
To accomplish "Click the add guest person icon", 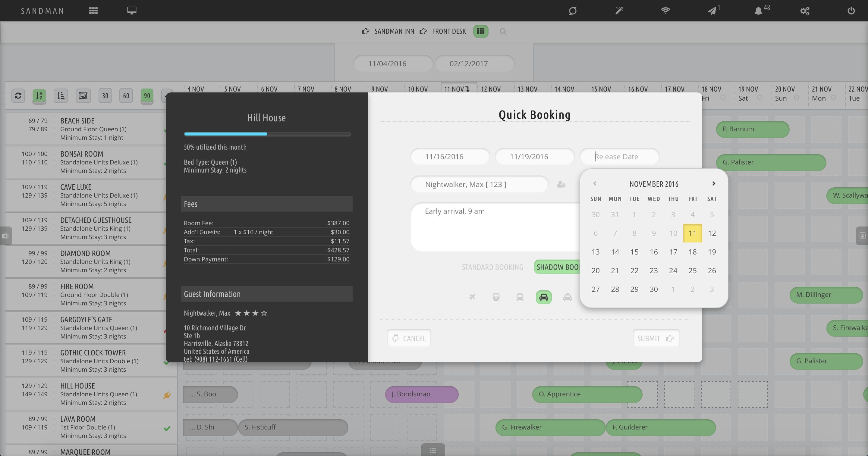I will [x=561, y=185].
